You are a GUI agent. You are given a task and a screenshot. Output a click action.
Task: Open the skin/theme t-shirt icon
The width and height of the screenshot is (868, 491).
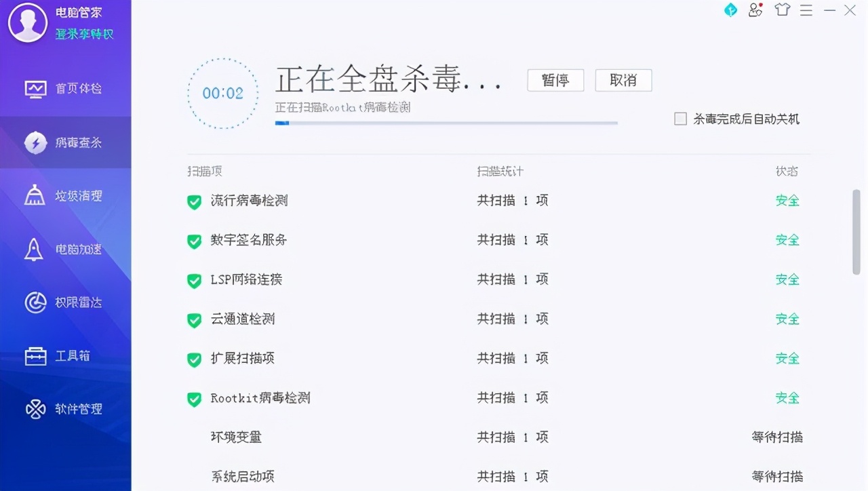tap(782, 10)
